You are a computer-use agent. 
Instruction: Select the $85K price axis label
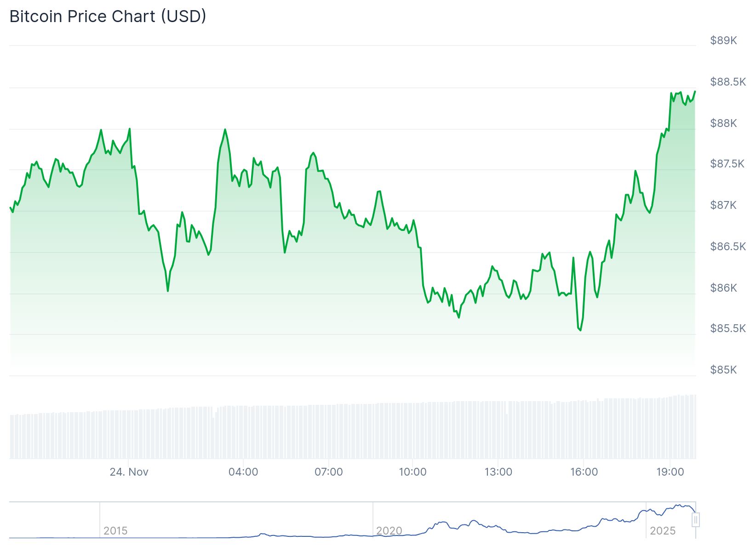(x=723, y=370)
